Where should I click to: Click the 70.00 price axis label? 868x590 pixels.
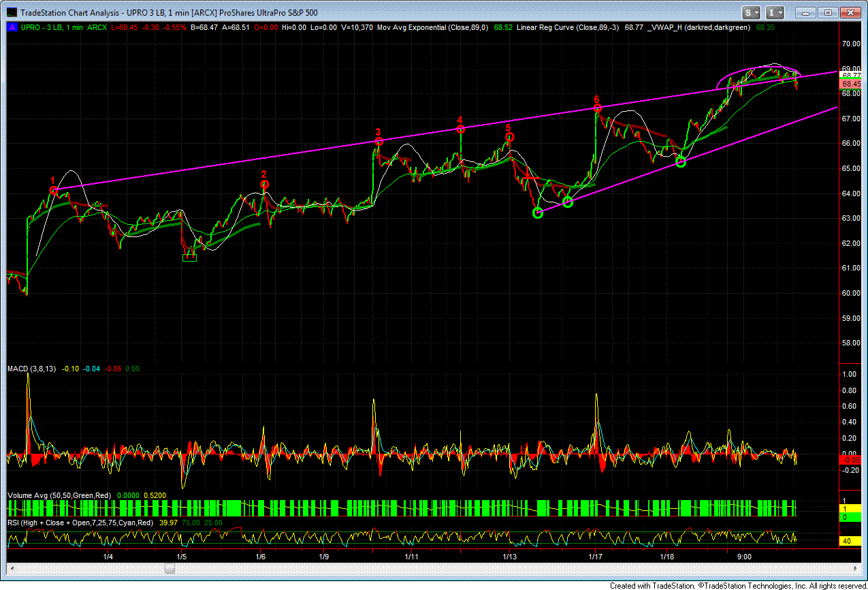click(x=852, y=44)
